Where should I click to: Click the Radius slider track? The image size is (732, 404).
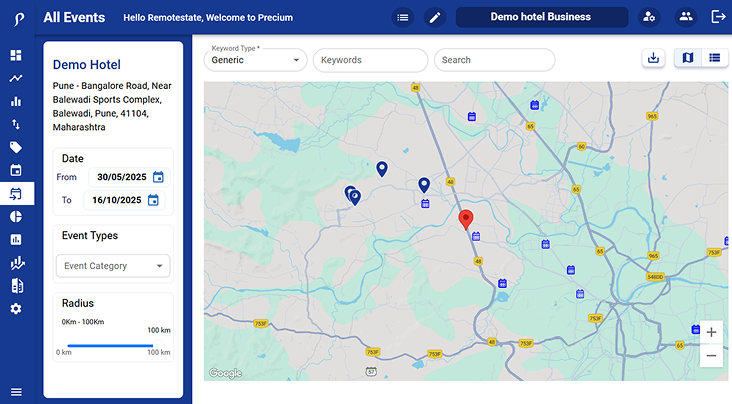tap(110, 346)
